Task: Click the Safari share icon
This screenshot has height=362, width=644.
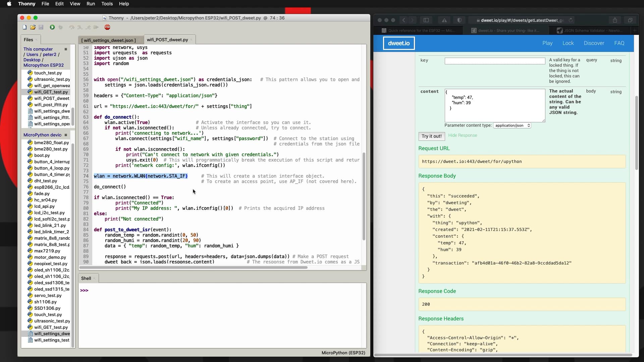Action: 615,20
